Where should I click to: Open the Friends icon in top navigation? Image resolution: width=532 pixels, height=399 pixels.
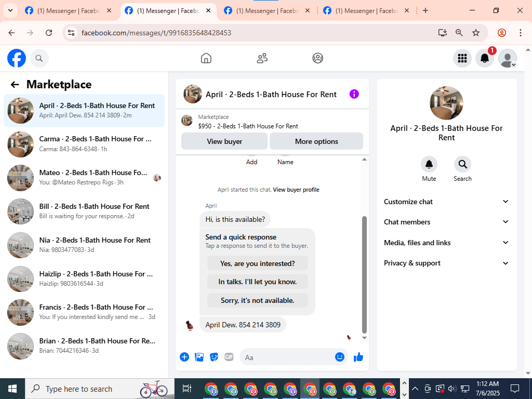click(x=262, y=58)
